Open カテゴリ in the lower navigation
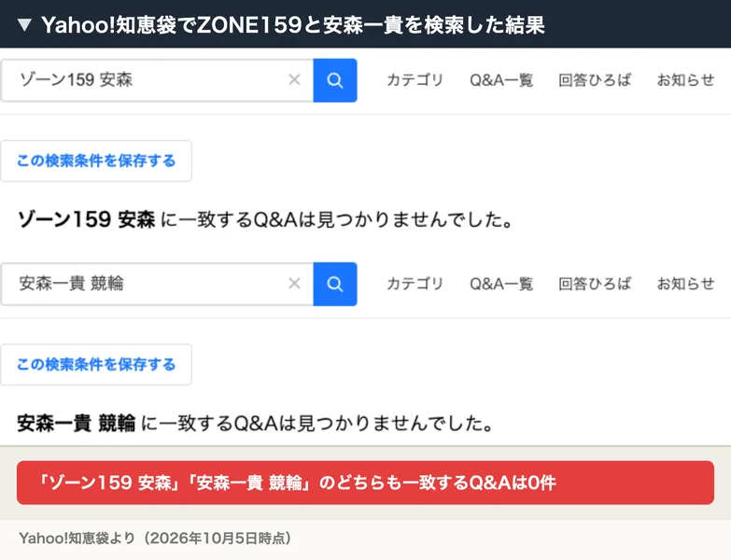The height and width of the screenshot is (560, 731). tap(415, 283)
